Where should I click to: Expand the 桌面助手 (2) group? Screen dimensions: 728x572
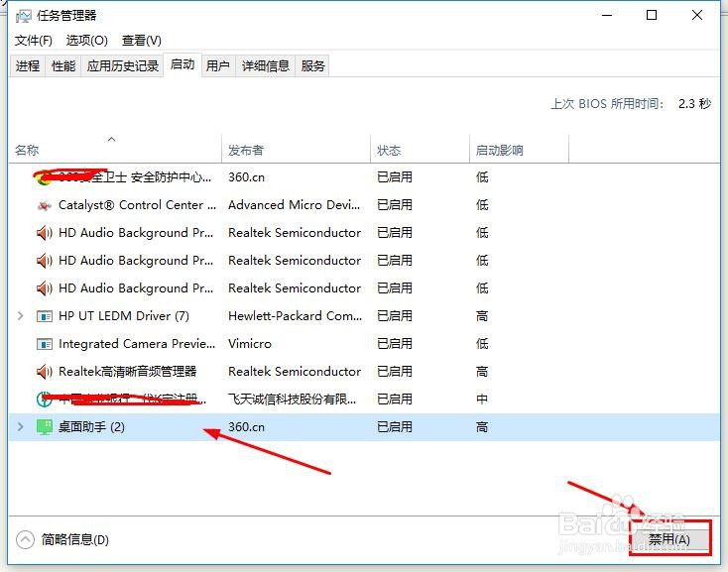pos(20,427)
